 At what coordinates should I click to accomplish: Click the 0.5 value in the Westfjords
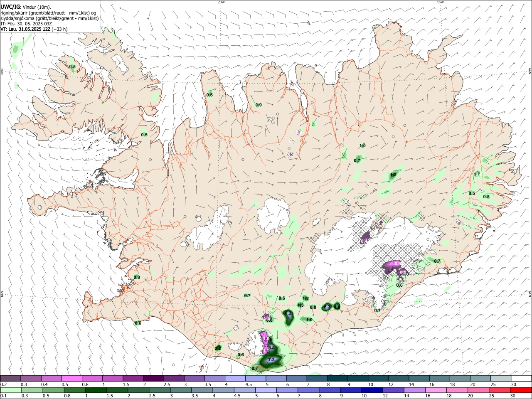click(x=72, y=66)
